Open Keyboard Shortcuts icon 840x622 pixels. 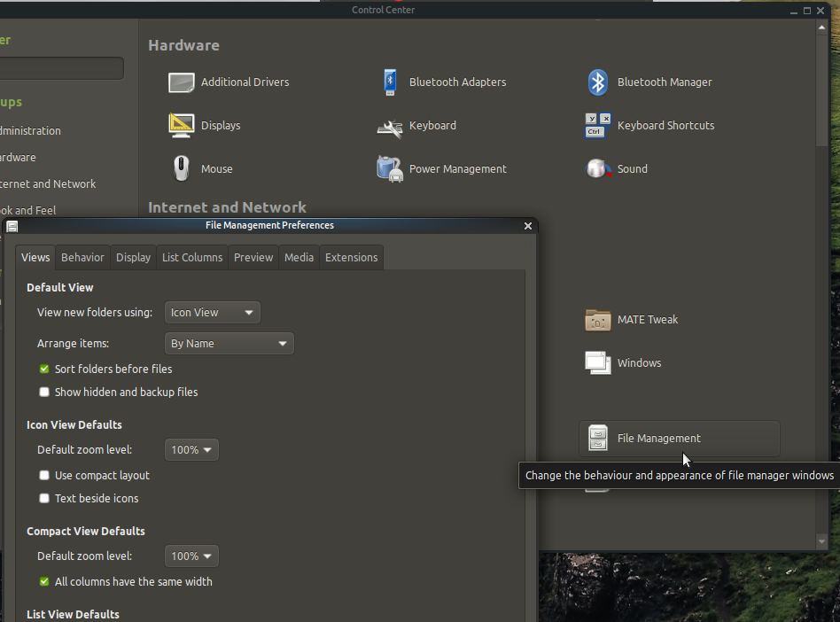click(x=598, y=126)
